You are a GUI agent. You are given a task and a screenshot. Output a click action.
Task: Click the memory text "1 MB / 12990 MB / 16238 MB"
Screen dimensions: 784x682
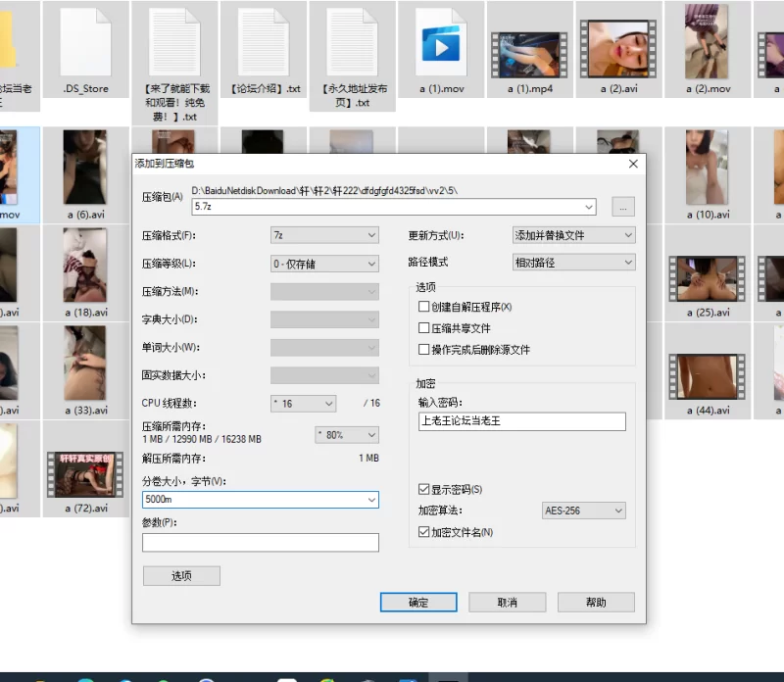(202, 439)
